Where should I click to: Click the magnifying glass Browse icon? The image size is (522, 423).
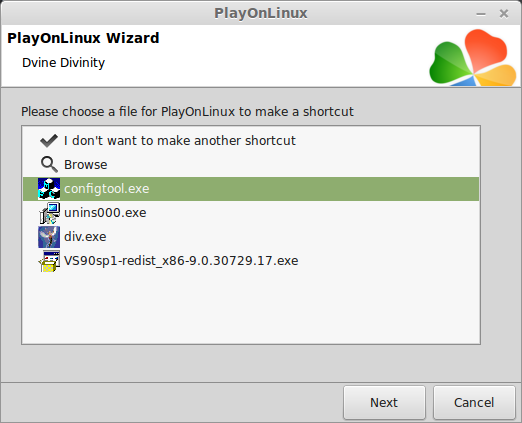[49, 165]
